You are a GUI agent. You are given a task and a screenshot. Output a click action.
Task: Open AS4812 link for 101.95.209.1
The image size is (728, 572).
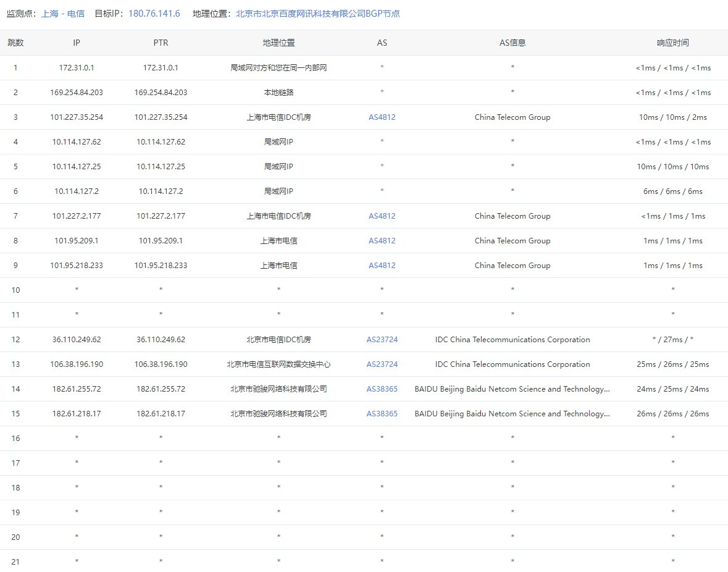382,240
